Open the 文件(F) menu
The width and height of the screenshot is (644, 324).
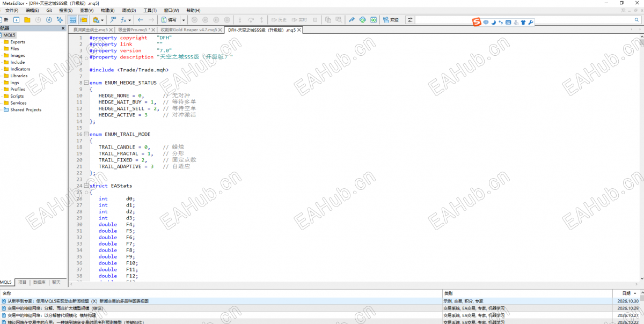12,10
